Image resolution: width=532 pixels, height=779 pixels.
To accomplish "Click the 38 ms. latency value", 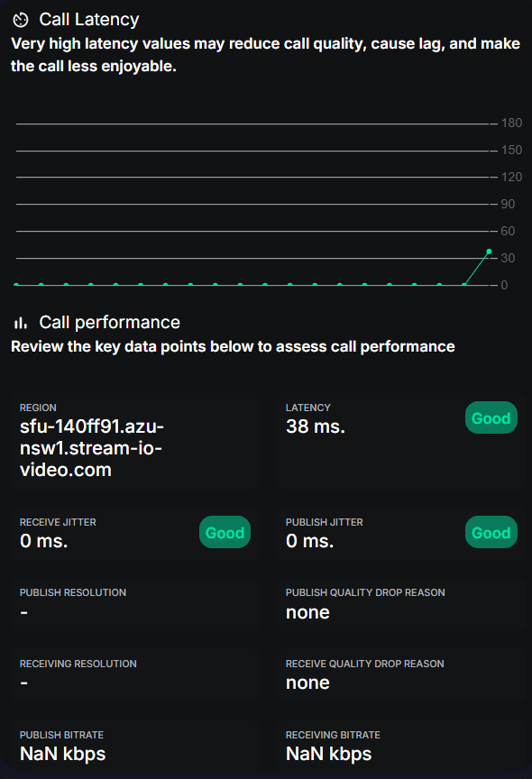I will pos(316,426).
